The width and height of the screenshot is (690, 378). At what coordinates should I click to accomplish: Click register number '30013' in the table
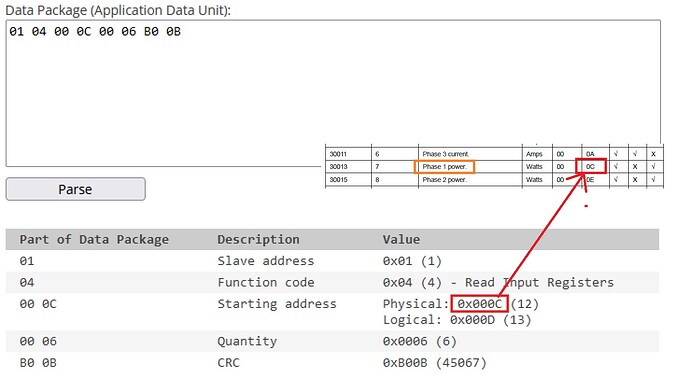(x=338, y=167)
